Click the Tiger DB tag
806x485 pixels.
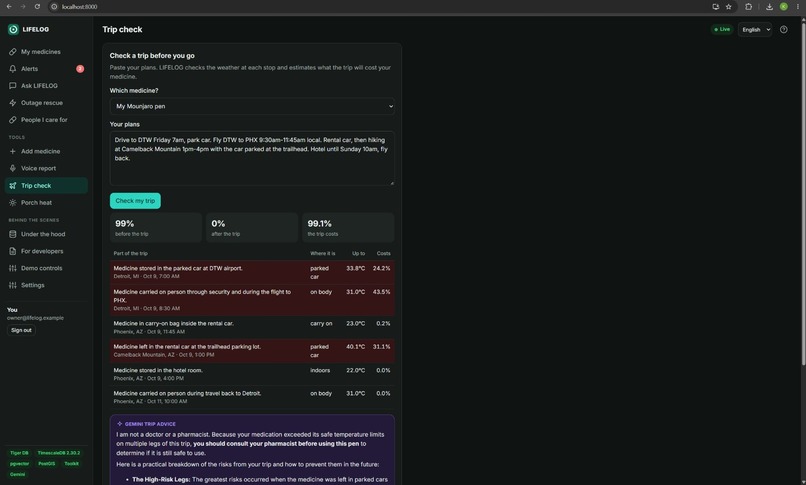[x=20, y=453]
